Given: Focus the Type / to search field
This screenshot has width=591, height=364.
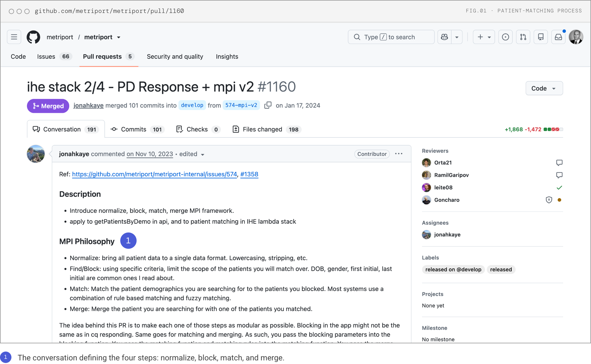Looking at the screenshot, I should (x=391, y=37).
